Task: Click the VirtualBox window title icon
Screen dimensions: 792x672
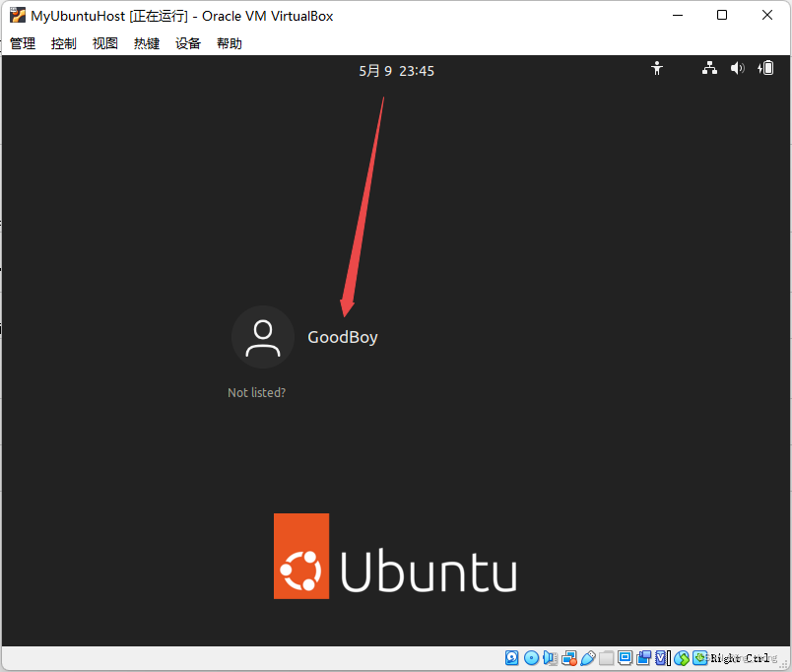Action: pyautogui.click(x=18, y=16)
